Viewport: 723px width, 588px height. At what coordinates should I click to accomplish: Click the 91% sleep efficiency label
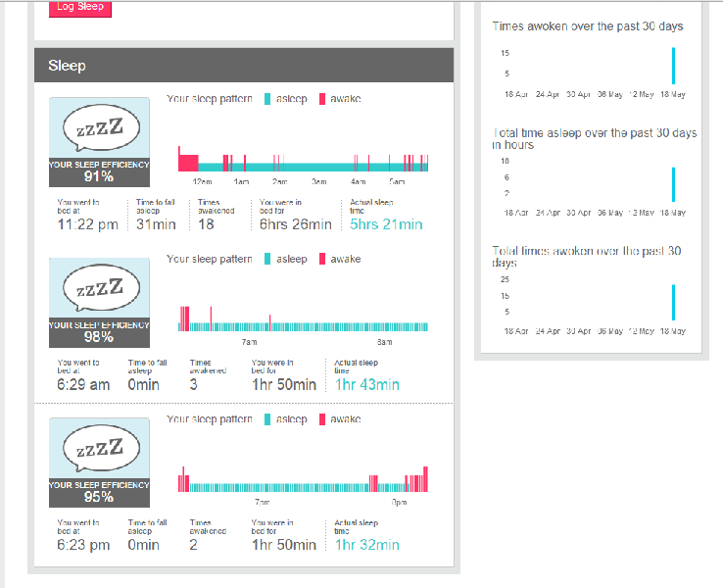[99, 176]
